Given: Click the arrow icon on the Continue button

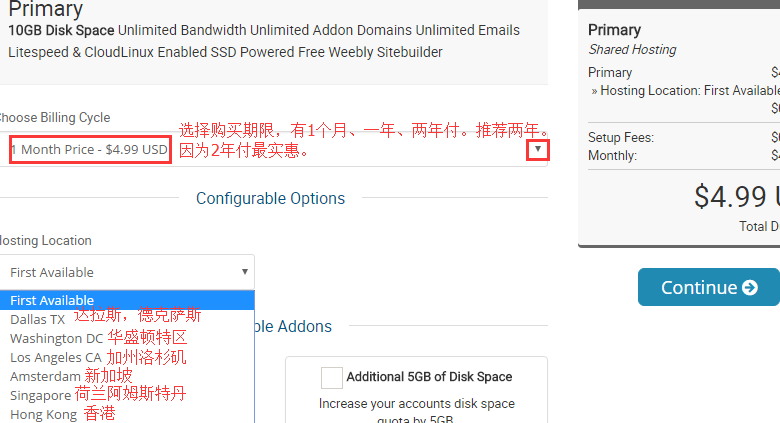Looking at the screenshot, I should [749, 288].
